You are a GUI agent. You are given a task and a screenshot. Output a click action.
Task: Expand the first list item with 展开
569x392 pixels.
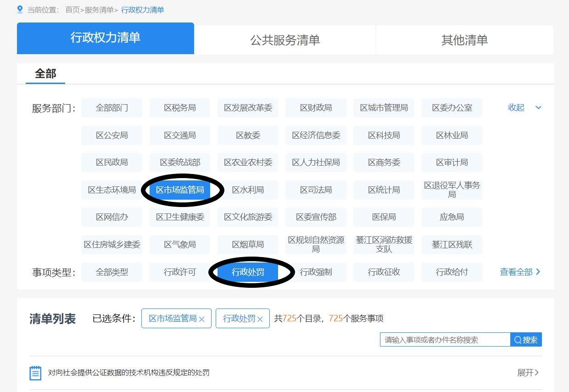(x=528, y=373)
